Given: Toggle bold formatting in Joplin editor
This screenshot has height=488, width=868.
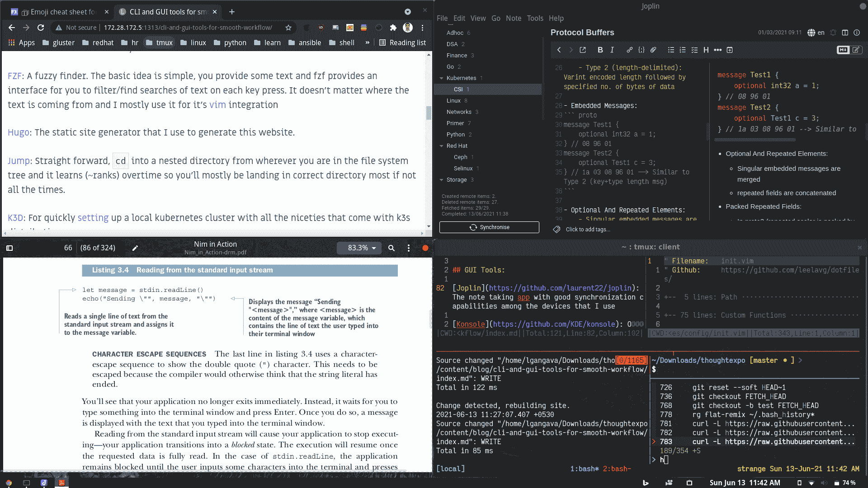Looking at the screenshot, I should coord(600,50).
